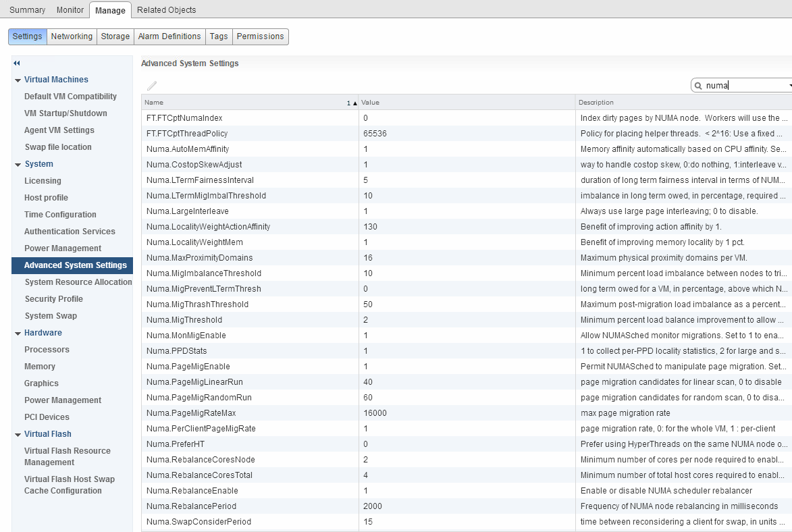This screenshot has height=532, width=792.
Task: Open the Permissions sub-tab
Action: coord(260,36)
